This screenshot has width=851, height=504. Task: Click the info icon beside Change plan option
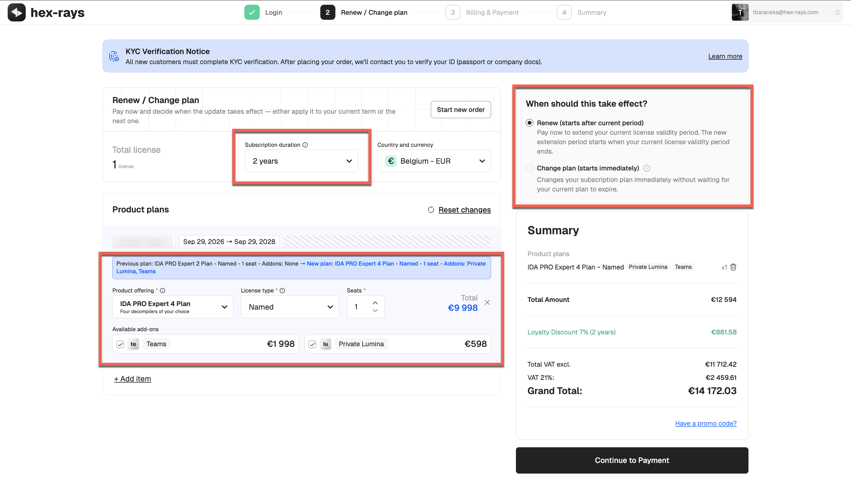tap(647, 168)
